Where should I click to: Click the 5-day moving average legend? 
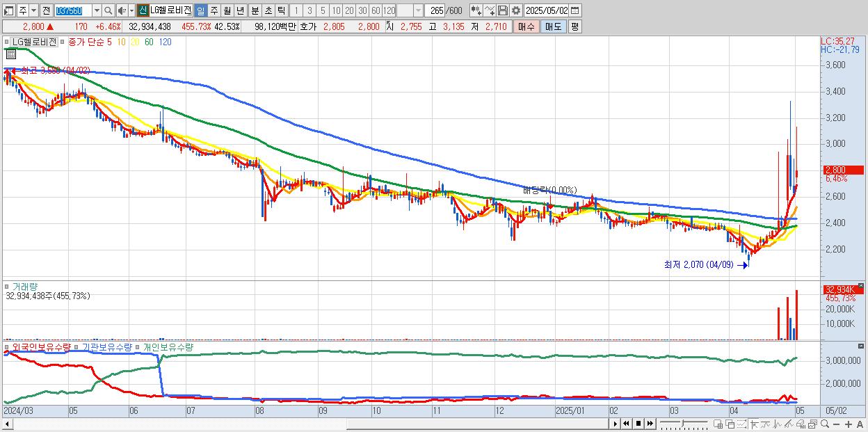click(x=109, y=42)
